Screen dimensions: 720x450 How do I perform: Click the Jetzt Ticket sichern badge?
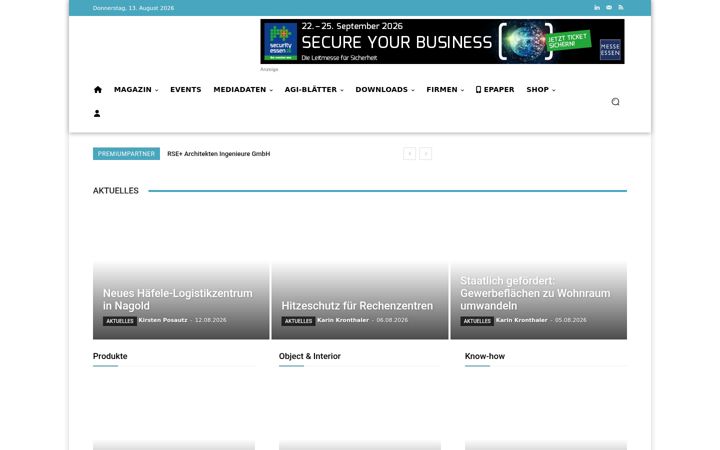tap(568, 41)
